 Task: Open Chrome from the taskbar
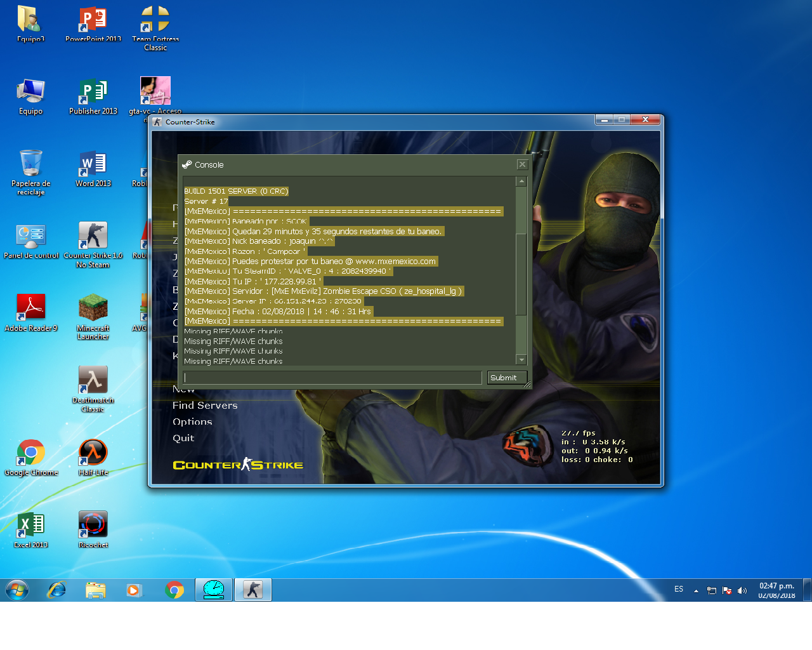pyautogui.click(x=174, y=590)
